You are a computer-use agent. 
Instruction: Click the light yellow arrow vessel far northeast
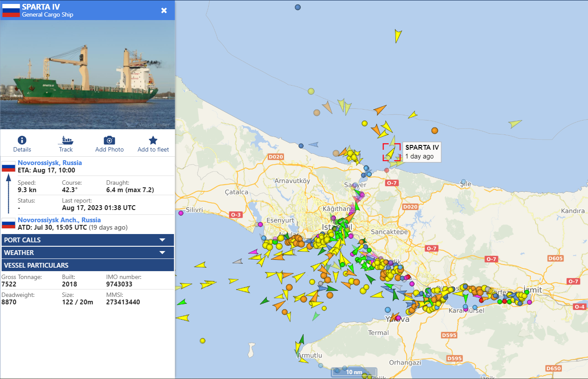(515, 124)
